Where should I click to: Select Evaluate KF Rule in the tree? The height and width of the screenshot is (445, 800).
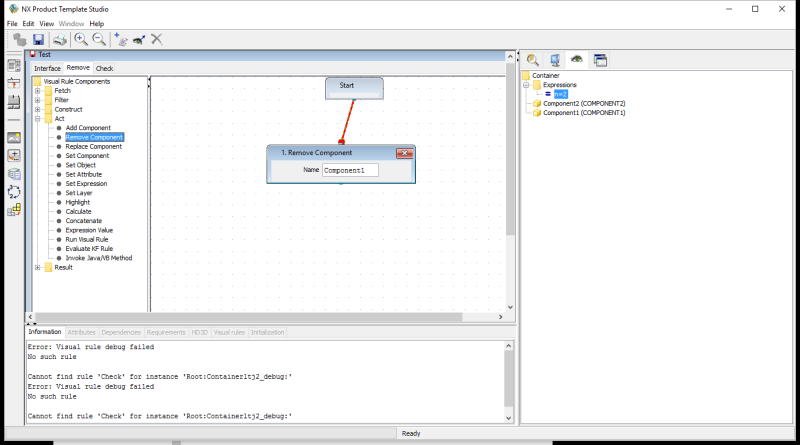89,249
